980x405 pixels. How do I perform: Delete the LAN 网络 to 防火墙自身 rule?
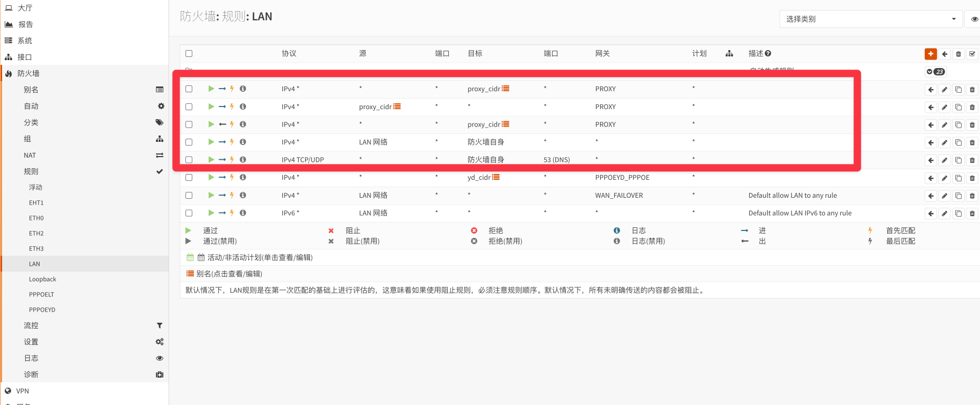tap(972, 143)
